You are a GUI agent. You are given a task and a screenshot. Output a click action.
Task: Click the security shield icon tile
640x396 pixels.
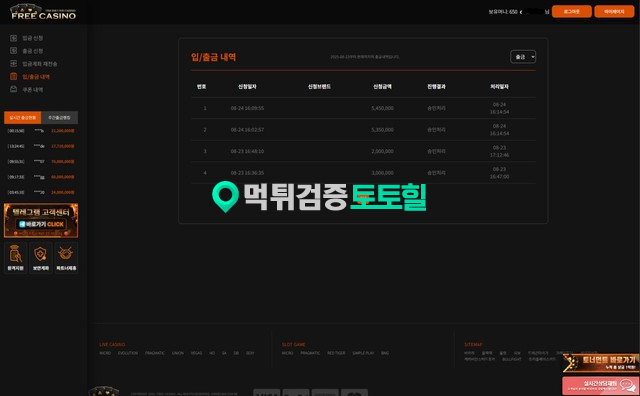40,258
